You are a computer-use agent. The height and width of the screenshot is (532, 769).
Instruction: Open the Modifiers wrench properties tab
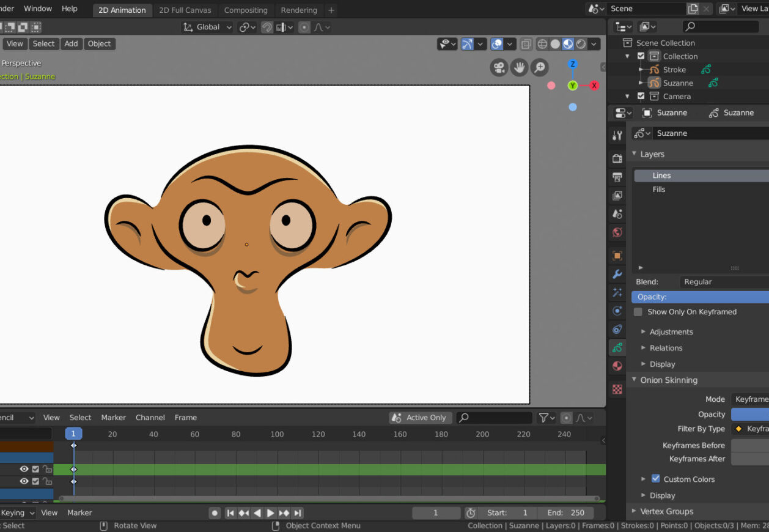coord(617,274)
